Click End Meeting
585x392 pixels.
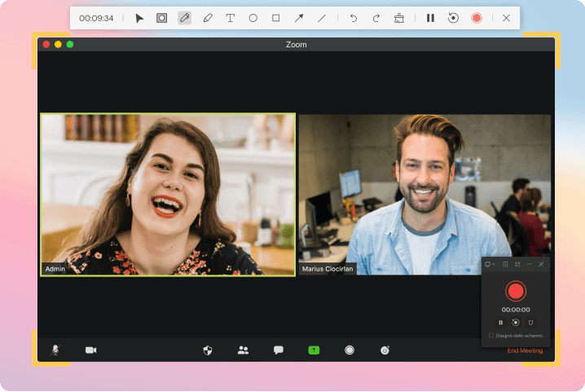[525, 350]
